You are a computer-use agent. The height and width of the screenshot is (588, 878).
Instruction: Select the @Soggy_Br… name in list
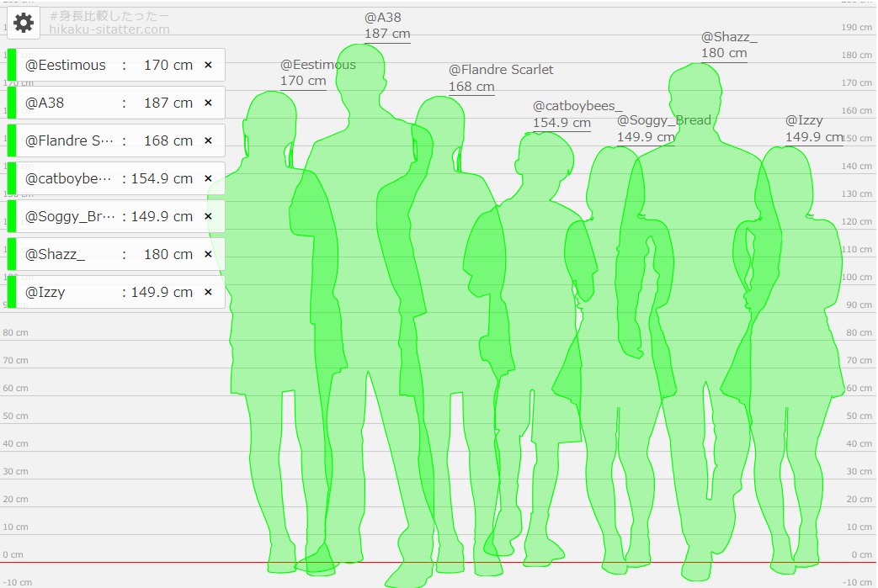pyautogui.click(x=70, y=216)
